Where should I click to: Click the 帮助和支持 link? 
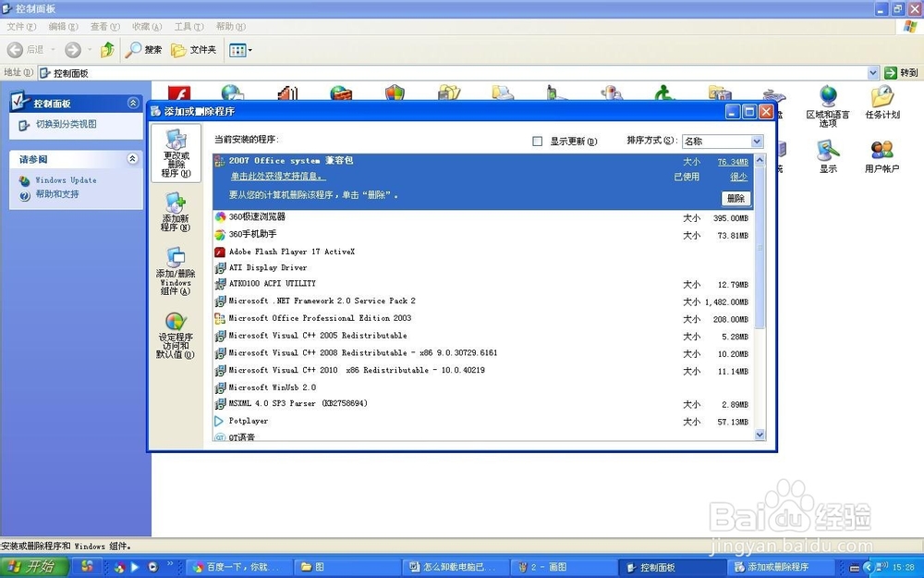coord(56,194)
